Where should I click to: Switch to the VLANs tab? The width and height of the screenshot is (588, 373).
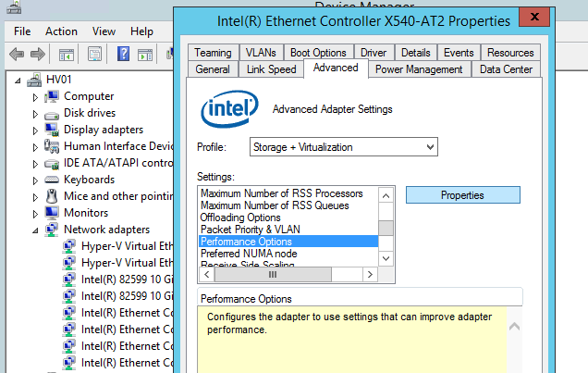pyautogui.click(x=261, y=53)
